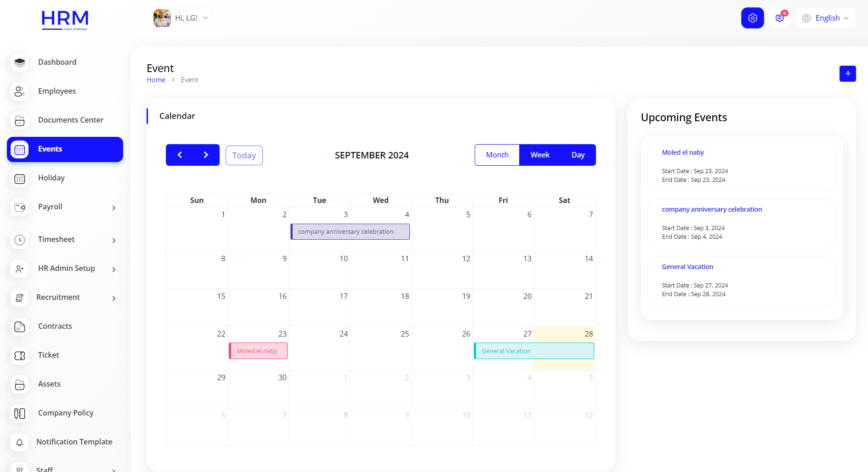The image size is (868, 472).
Task: Expand the Timesheet submenu chevron
Action: click(113, 240)
